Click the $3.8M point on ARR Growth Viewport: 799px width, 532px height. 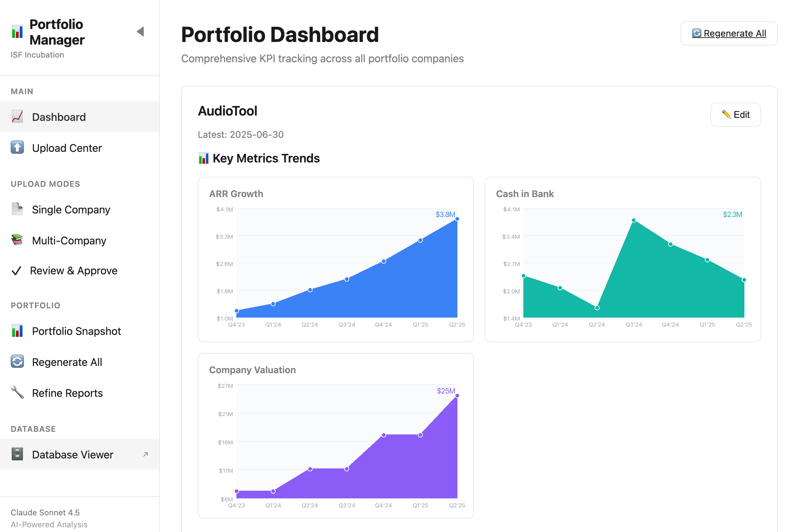(x=457, y=219)
